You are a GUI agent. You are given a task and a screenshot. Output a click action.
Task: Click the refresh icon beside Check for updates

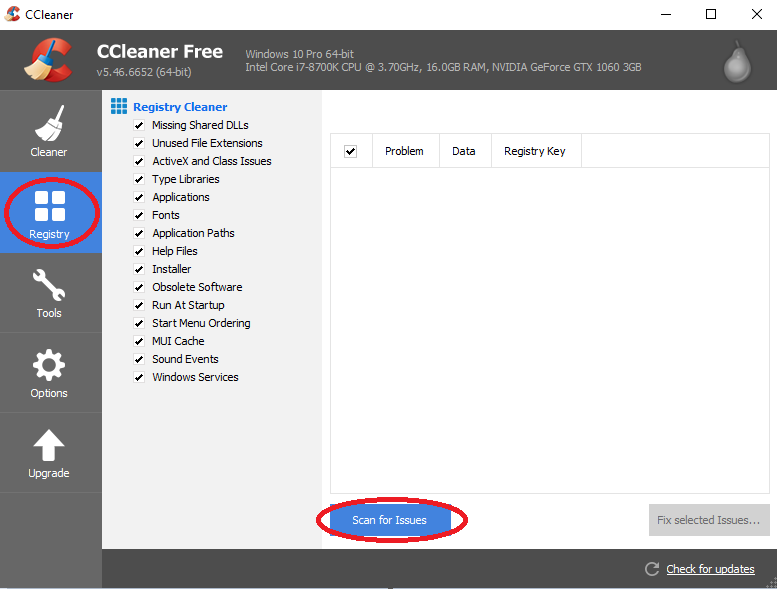(x=652, y=569)
